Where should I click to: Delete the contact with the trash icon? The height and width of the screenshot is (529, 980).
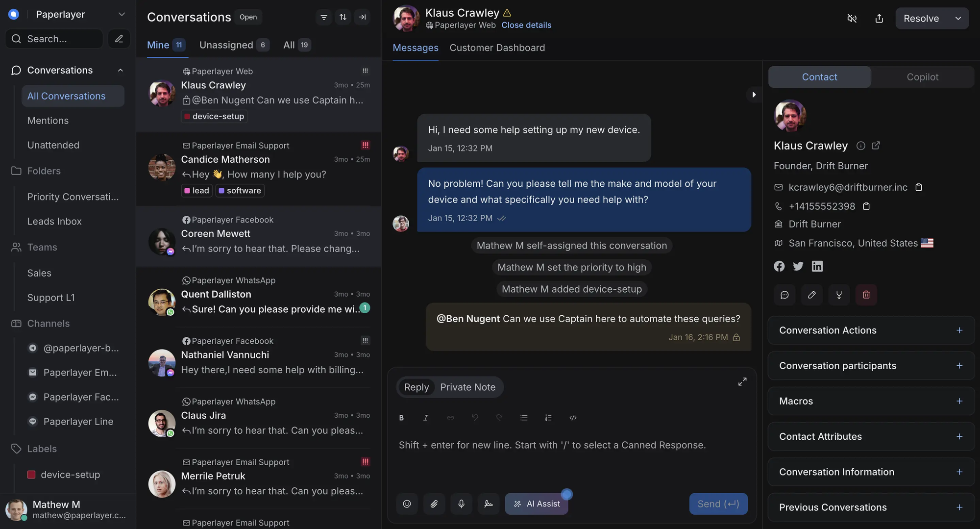click(866, 295)
